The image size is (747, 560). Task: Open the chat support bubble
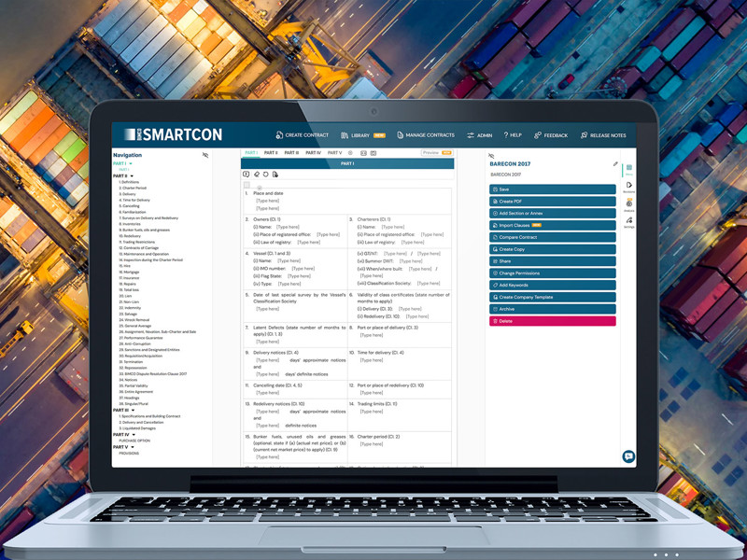(628, 456)
